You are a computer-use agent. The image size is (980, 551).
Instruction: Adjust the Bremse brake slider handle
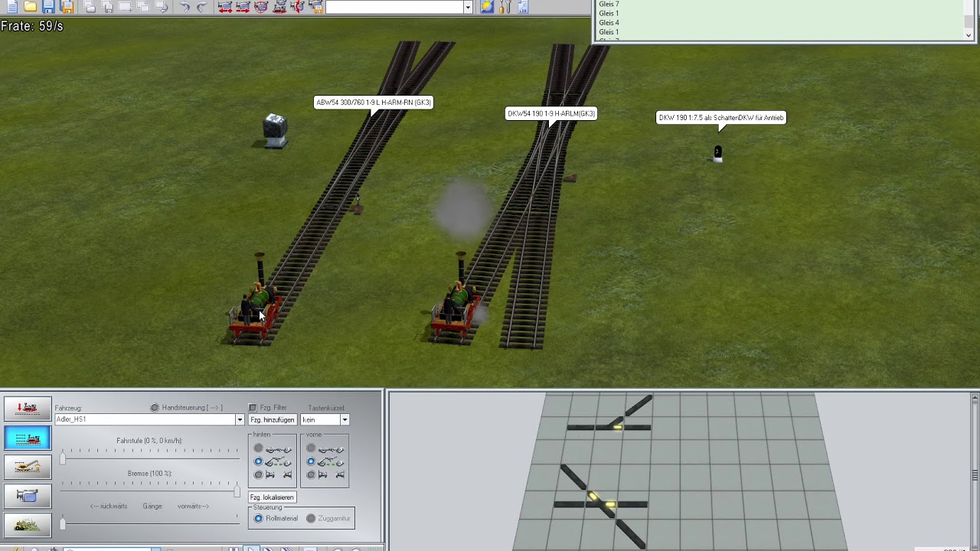click(x=237, y=491)
